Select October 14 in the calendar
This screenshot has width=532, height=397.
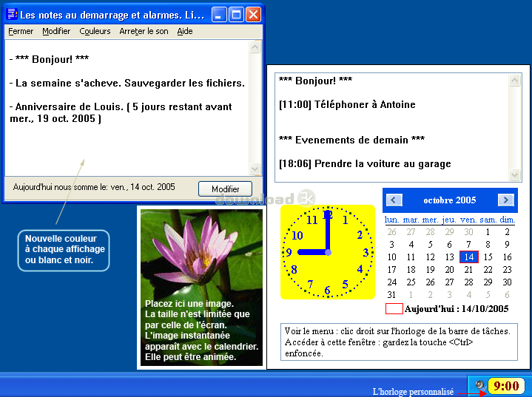click(x=468, y=257)
